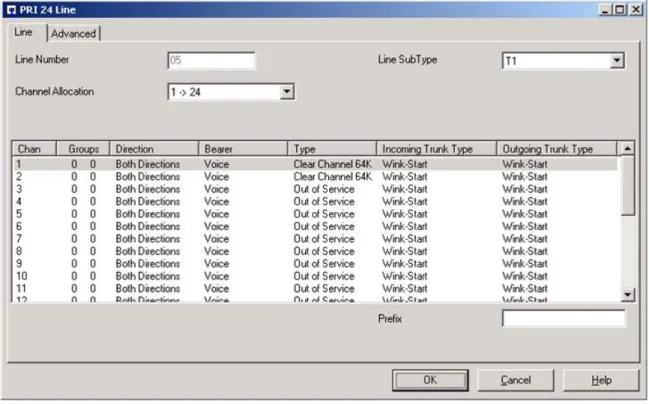649x404 pixels.
Task: Click incoming Wink-Start in channel 4 row
Action: 405,202
